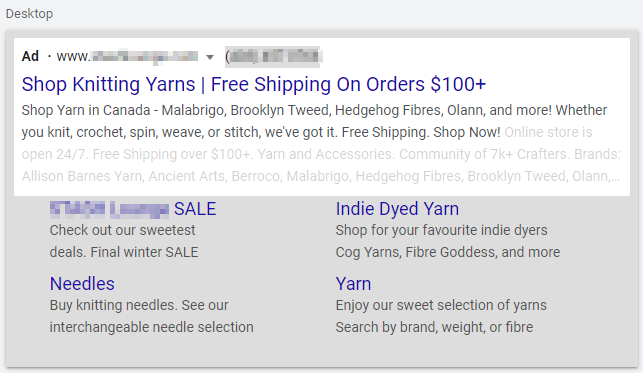Open the 'Indie Dyed Yarn' sitelink
The width and height of the screenshot is (643, 373).
click(397, 209)
